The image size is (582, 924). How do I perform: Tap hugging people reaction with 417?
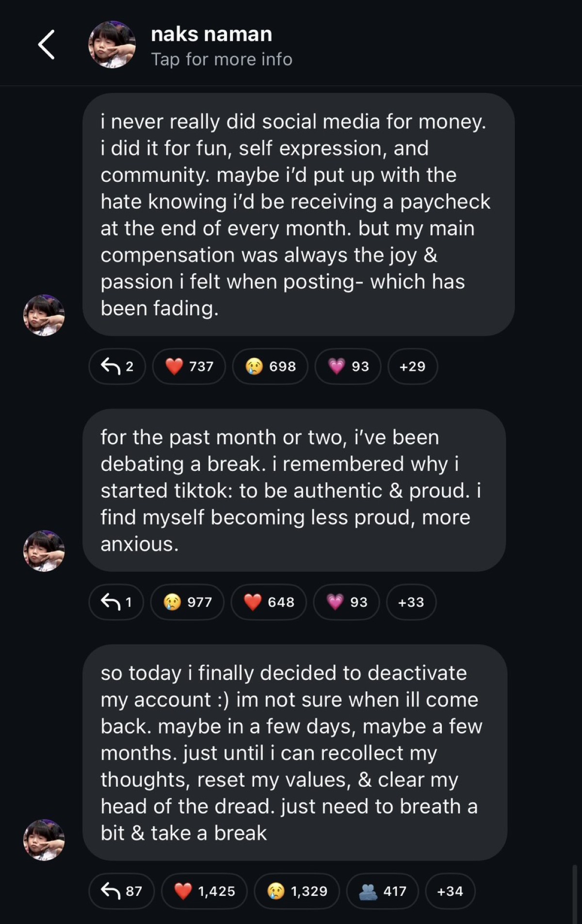click(382, 891)
